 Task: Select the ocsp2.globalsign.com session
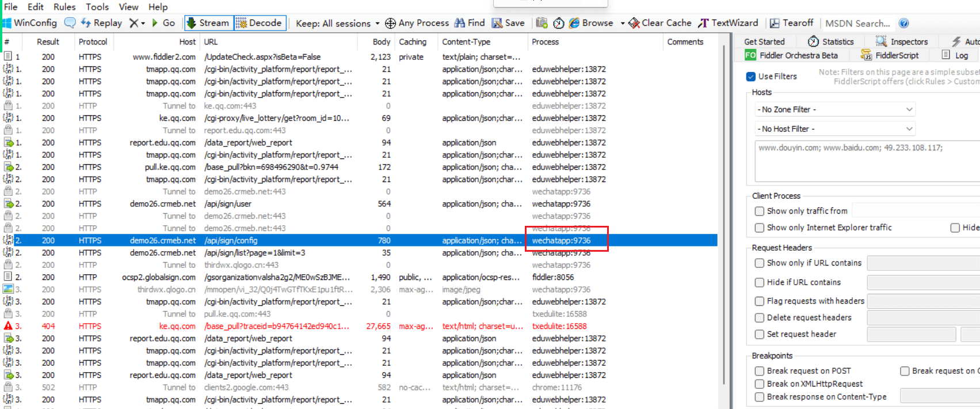360,277
